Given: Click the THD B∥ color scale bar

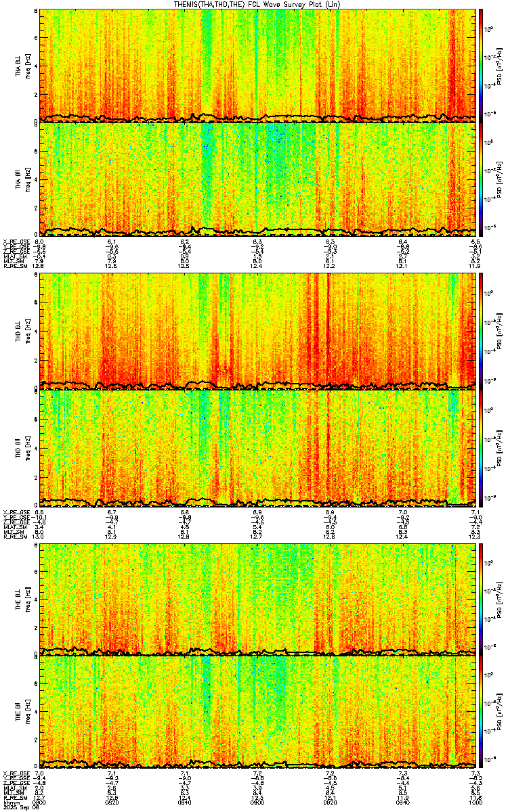Looking at the screenshot, I should (481, 447).
